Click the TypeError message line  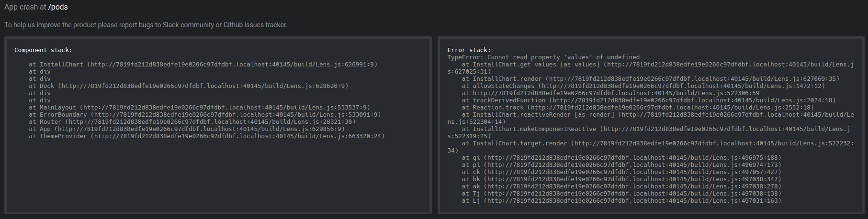coord(543,57)
